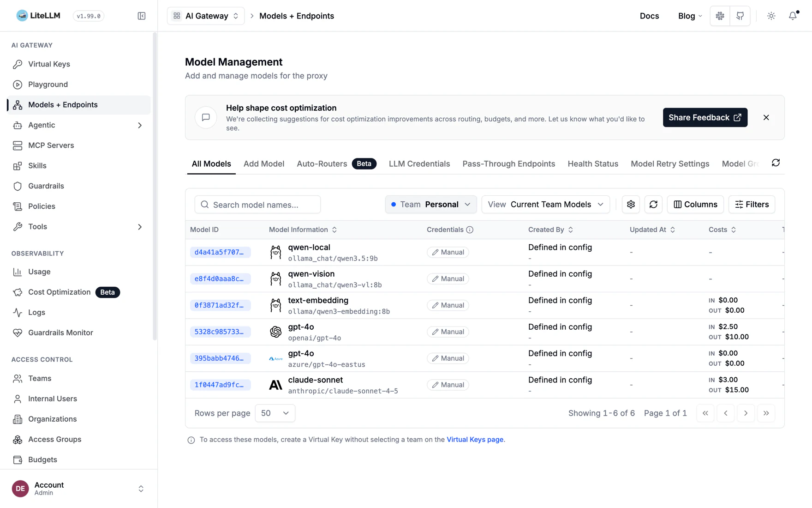This screenshot has height=508, width=812.
Task: Open Internal Users page
Action: (x=79, y=399)
